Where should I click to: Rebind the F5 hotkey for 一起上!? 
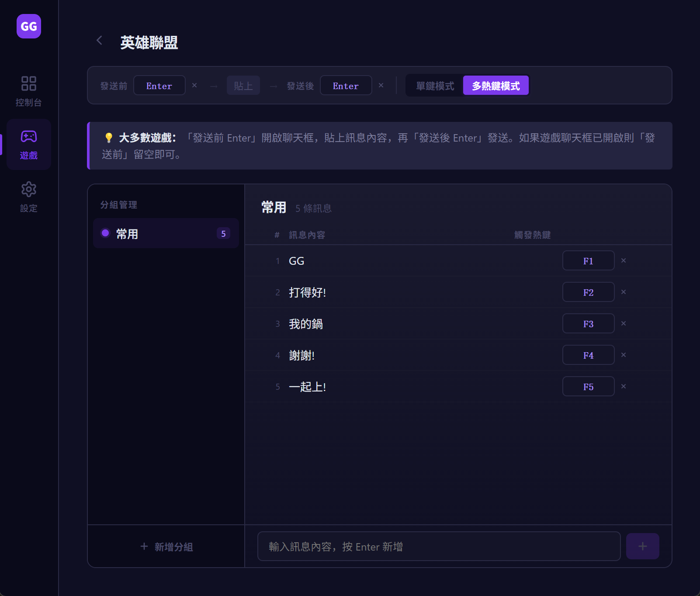point(588,387)
